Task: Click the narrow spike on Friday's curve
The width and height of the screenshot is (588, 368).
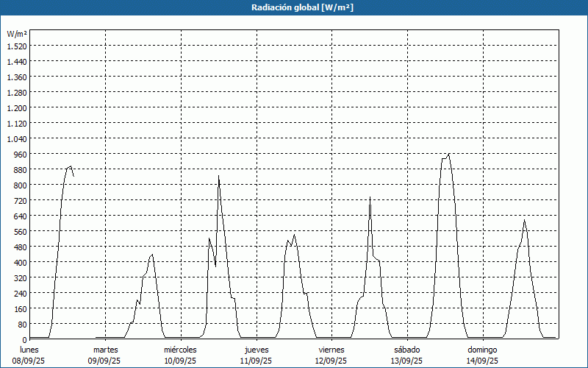Action: (x=370, y=197)
